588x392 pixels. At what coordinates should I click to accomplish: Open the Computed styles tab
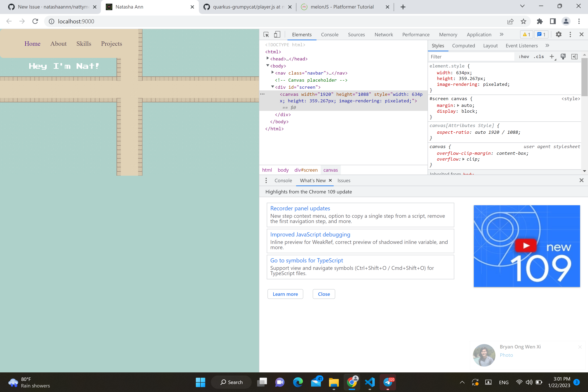463,46
